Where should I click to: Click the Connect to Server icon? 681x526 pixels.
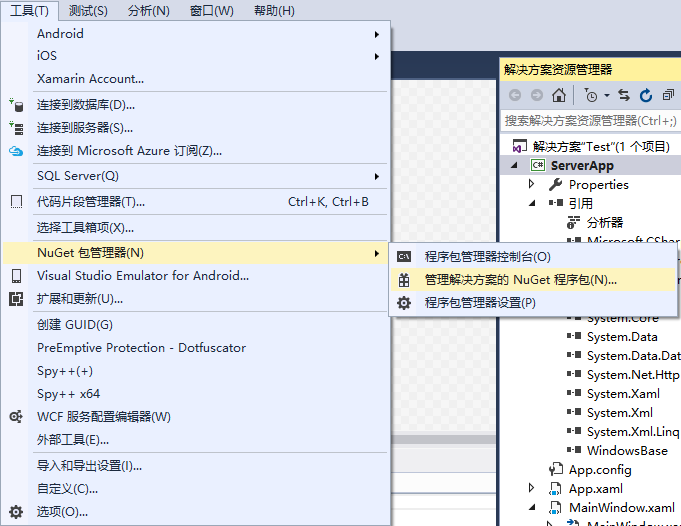point(16,128)
